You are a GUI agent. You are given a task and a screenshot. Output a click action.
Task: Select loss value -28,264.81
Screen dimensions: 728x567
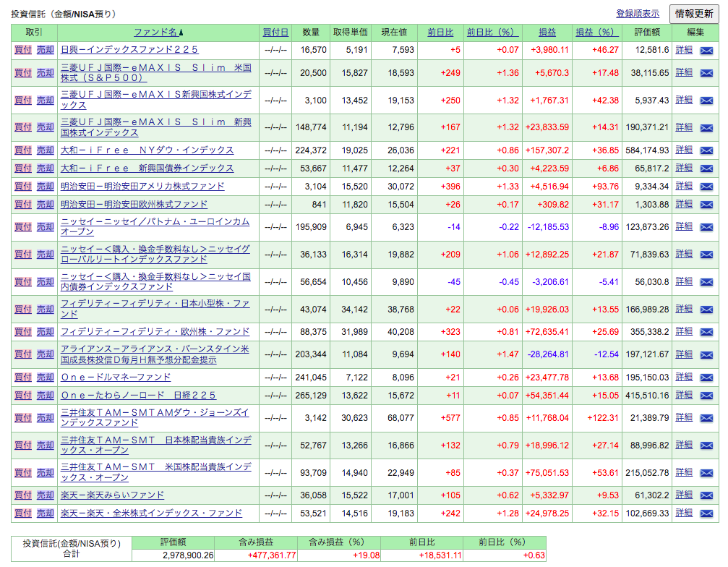(x=548, y=354)
